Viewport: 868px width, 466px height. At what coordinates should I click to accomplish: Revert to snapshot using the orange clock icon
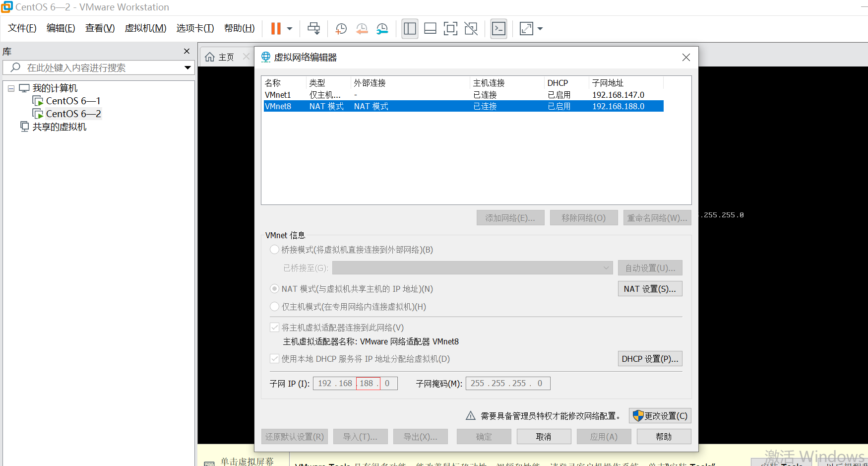point(362,29)
